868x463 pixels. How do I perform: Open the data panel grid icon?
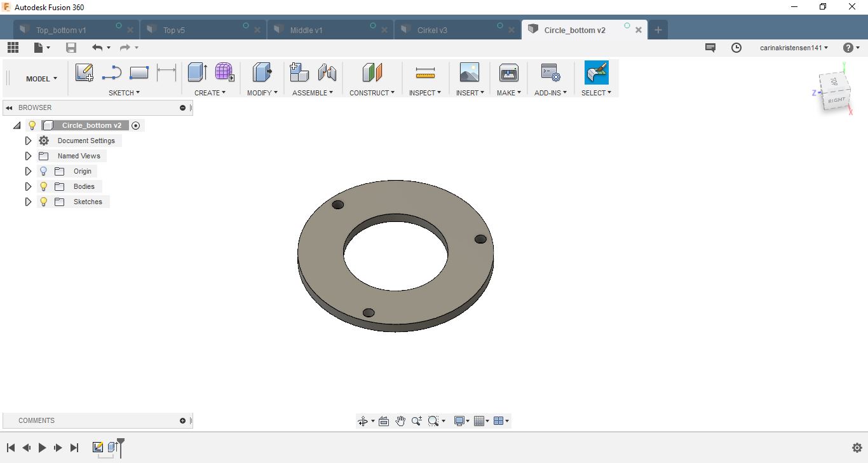tap(13, 48)
